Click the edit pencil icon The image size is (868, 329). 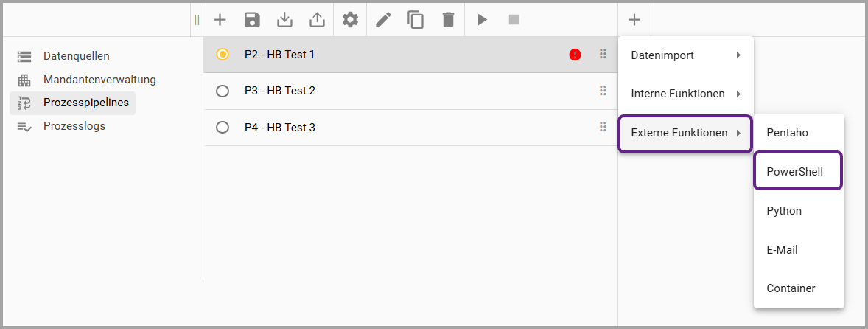point(383,20)
